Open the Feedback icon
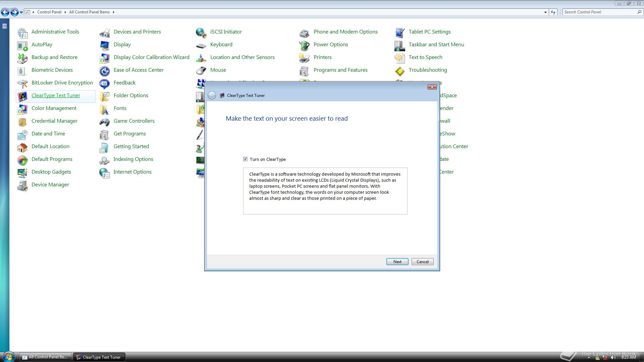 point(104,84)
